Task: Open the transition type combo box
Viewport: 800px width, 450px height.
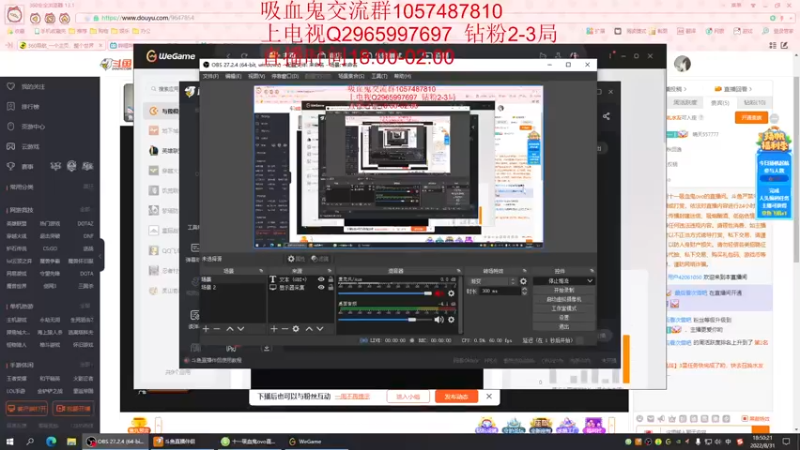Action: (493, 281)
